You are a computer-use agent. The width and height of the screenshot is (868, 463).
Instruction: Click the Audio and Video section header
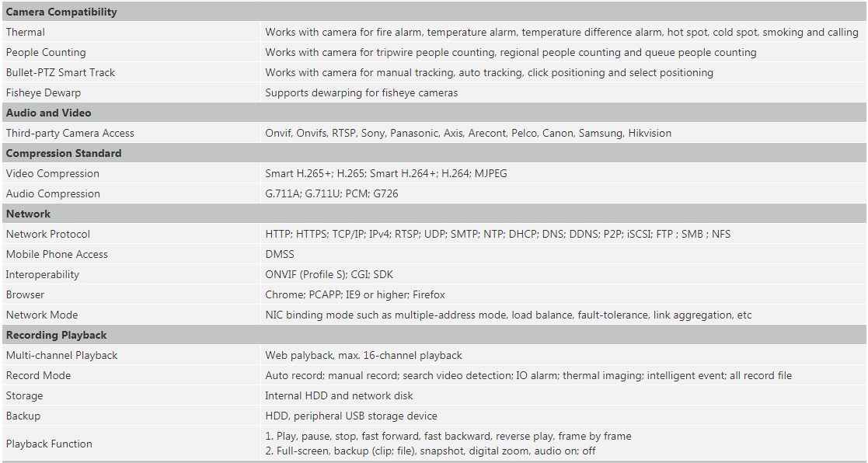point(49,113)
